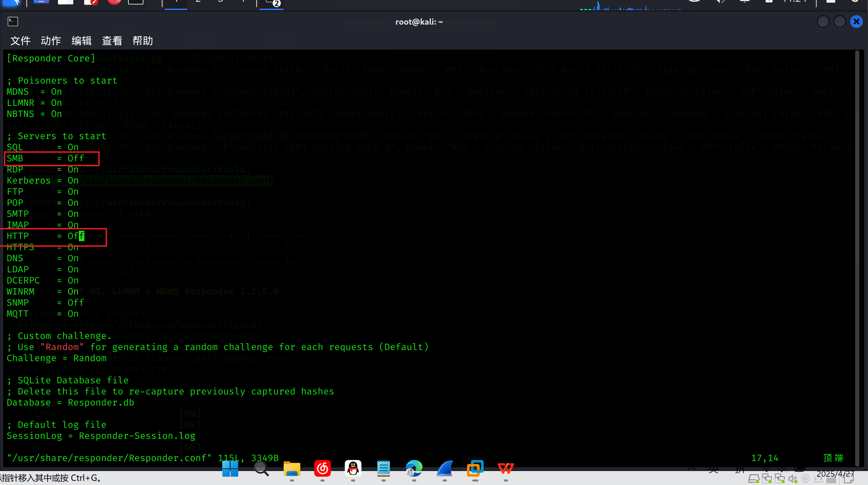Open the 帮助 menu

point(142,41)
